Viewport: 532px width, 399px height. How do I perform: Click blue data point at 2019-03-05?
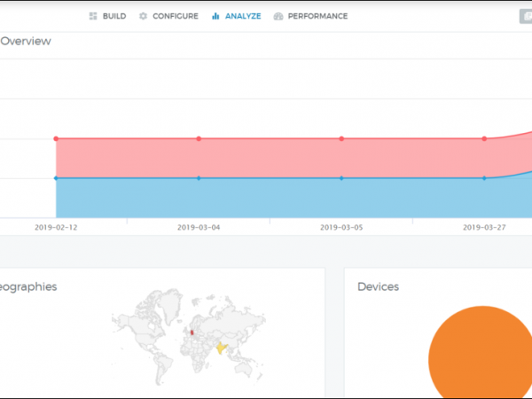click(341, 178)
